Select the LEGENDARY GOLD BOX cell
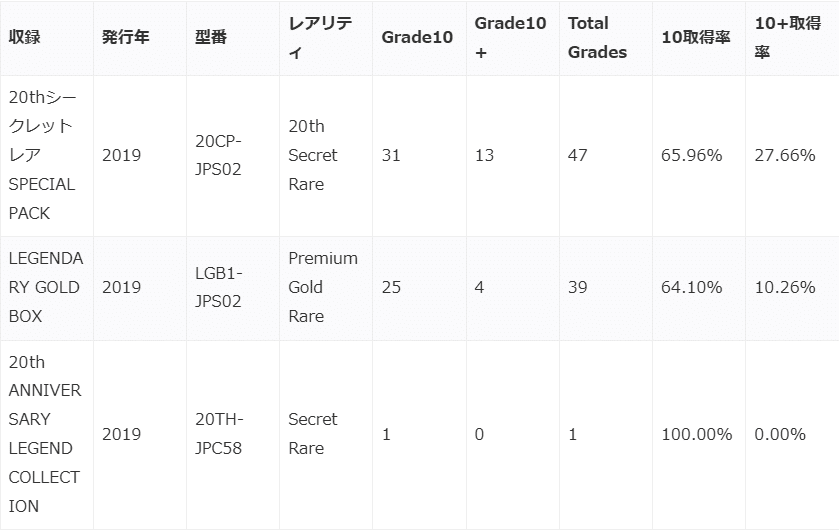 (45, 287)
